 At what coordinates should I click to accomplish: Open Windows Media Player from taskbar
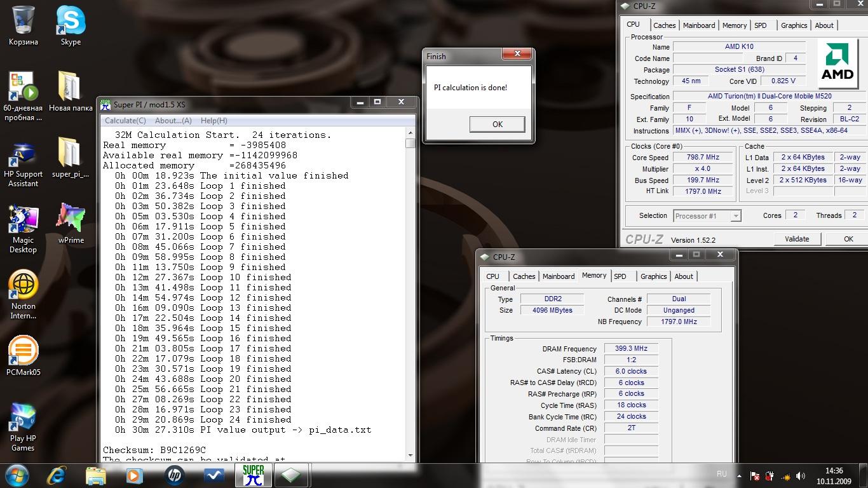tap(133, 475)
